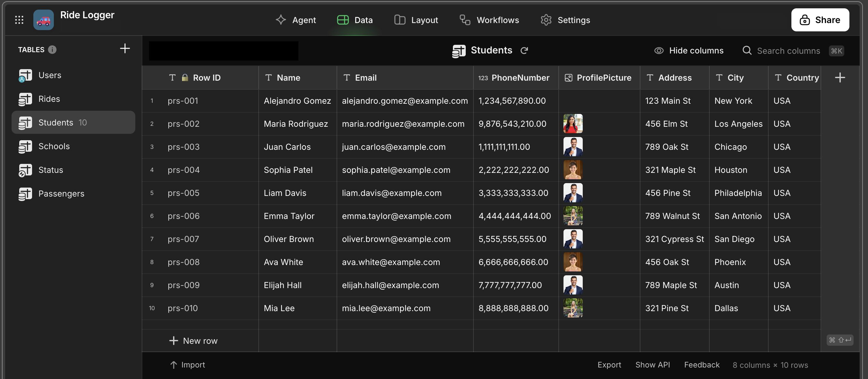
Task: Refresh the Students table
Action: [524, 51]
